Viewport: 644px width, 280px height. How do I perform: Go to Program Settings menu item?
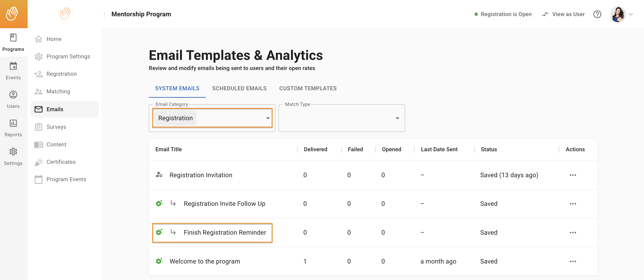pyautogui.click(x=68, y=56)
